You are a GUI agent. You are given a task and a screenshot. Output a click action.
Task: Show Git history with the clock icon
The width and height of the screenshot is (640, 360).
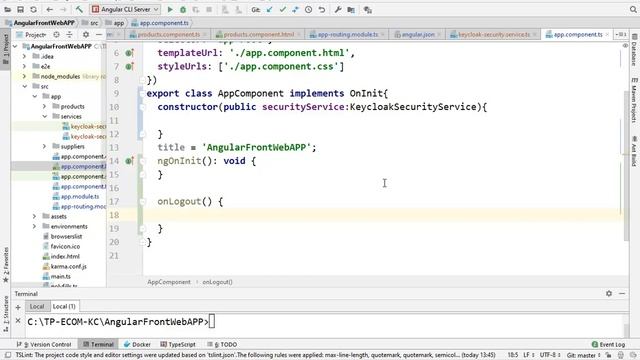[309, 9]
